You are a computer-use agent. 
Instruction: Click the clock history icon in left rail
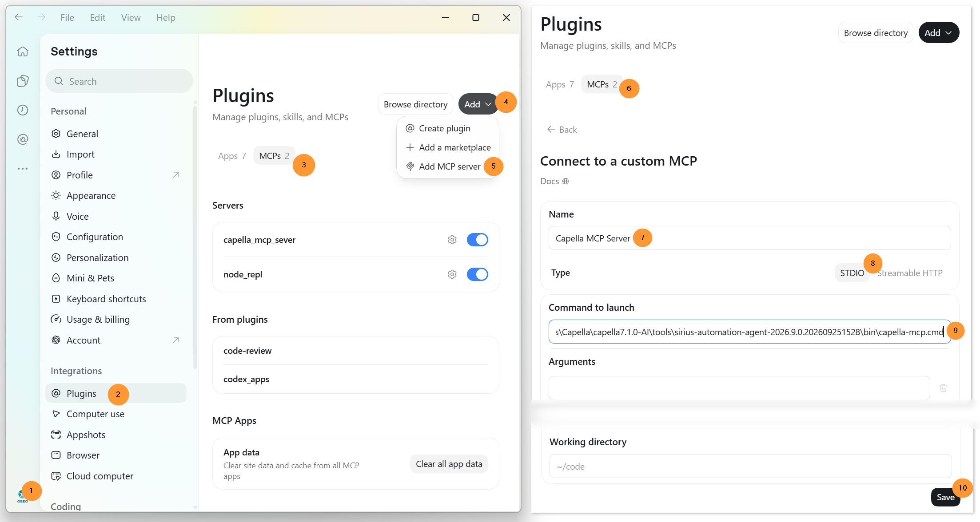point(23,110)
